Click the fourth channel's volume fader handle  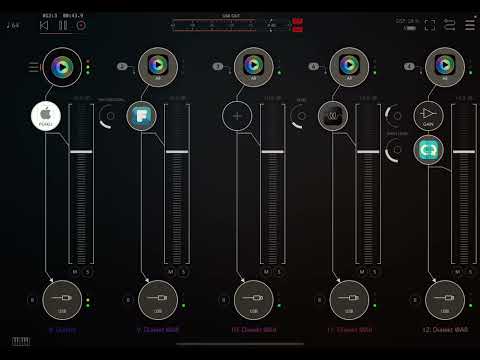[x=368, y=152]
